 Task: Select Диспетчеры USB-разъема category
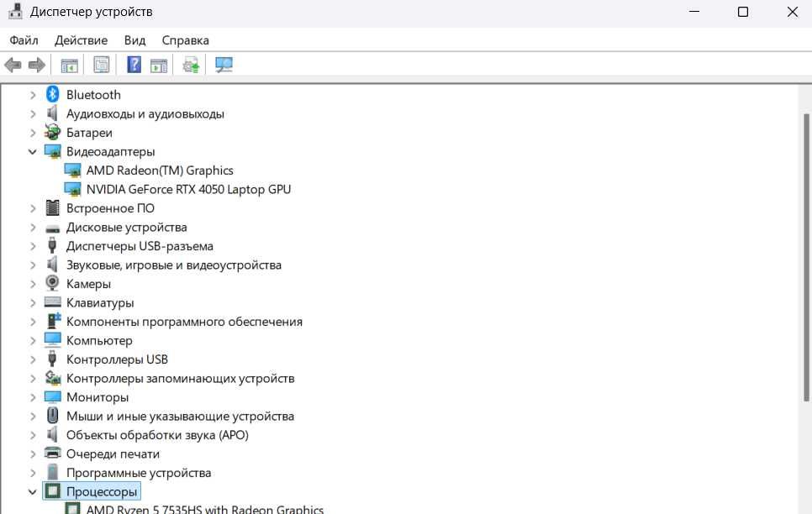pyautogui.click(x=140, y=246)
